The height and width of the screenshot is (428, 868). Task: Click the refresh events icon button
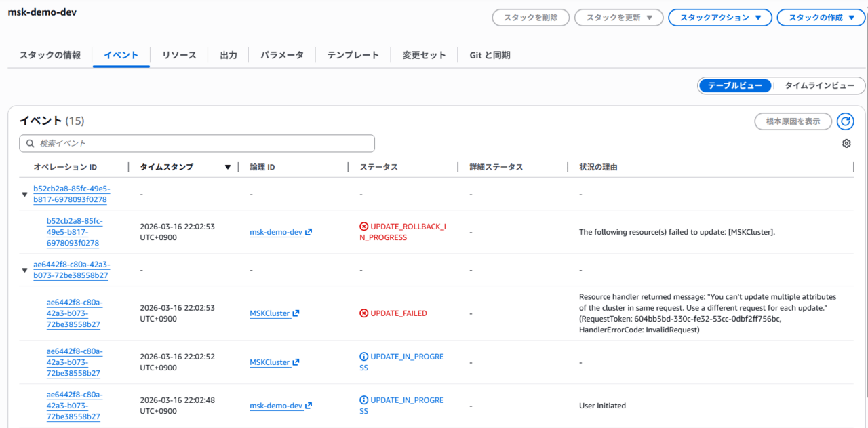coord(845,121)
